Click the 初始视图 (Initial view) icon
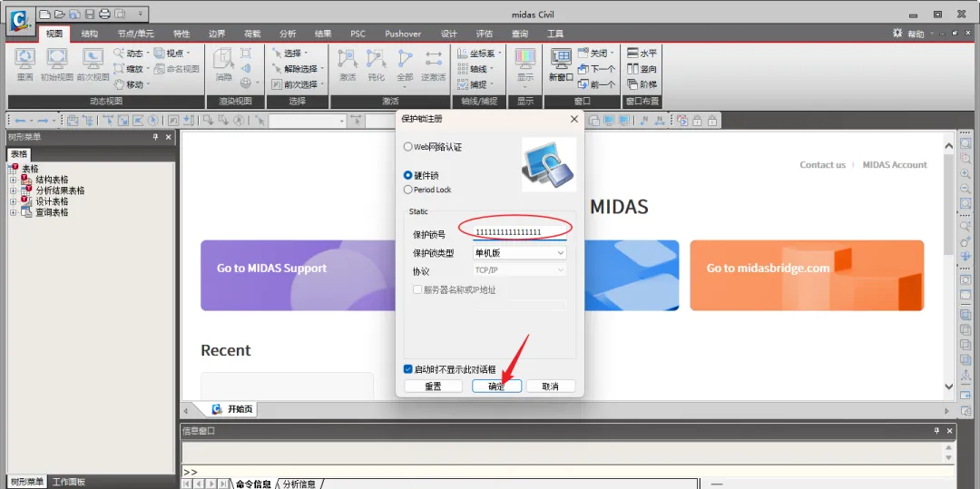Image resolution: width=980 pixels, height=489 pixels. 57,58
